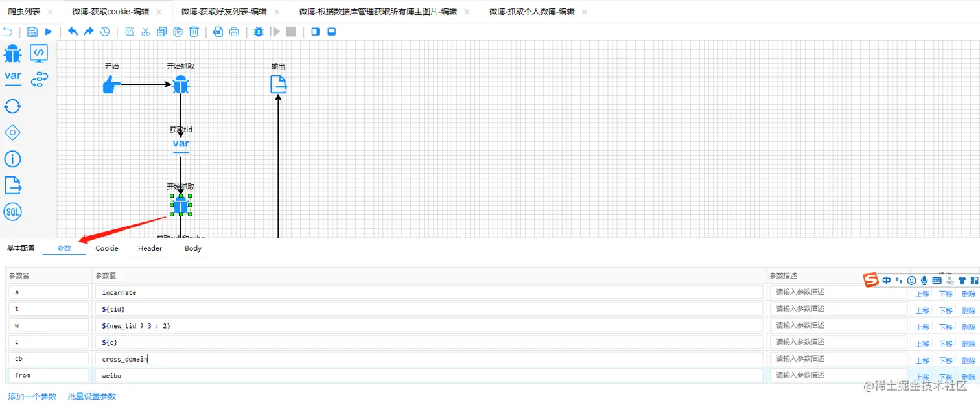Select the loop arrows shape in sidebar
This screenshot has height=405, width=980.
point(13,106)
